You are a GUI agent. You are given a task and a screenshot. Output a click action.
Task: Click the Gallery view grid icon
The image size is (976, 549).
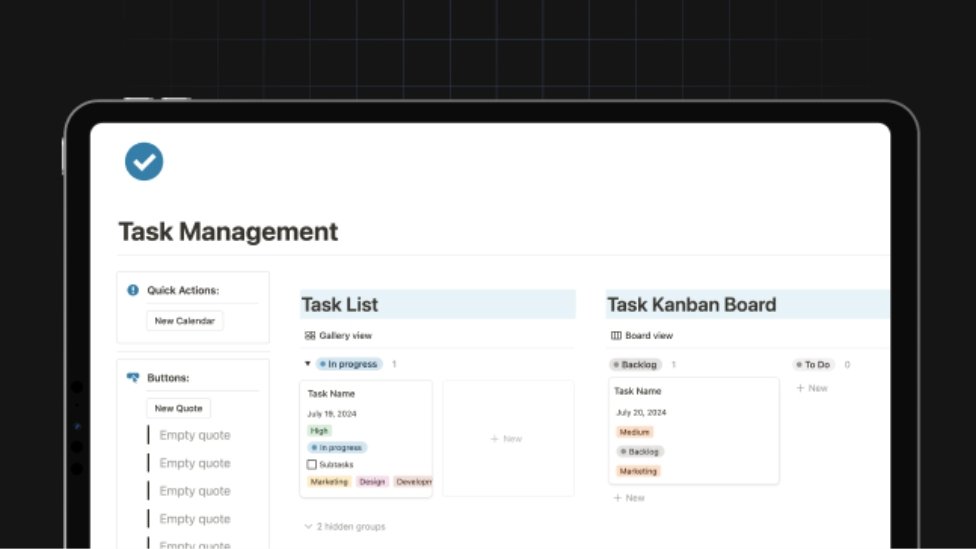pyautogui.click(x=310, y=336)
